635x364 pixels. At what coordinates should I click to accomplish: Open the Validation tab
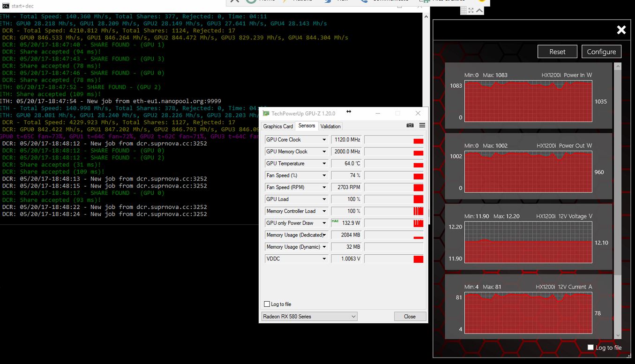click(330, 126)
